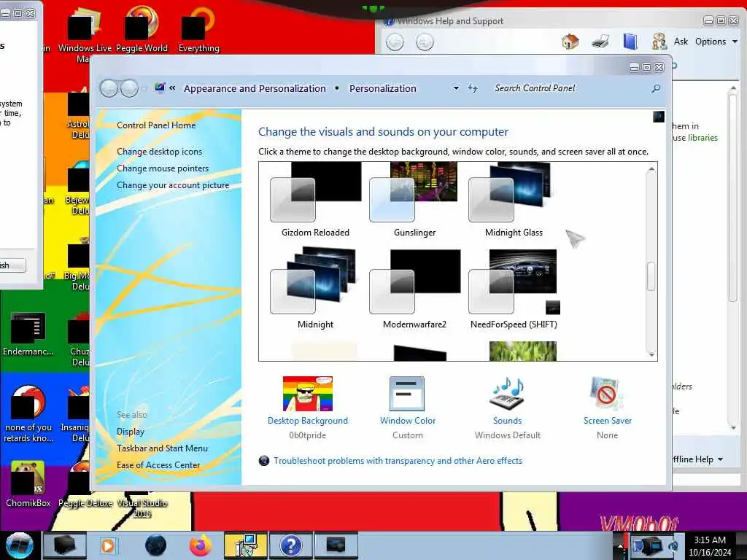Viewport: 747px width, 560px height.
Task: Click the theme list scroll-down arrow
Action: (x=651, y=354)
